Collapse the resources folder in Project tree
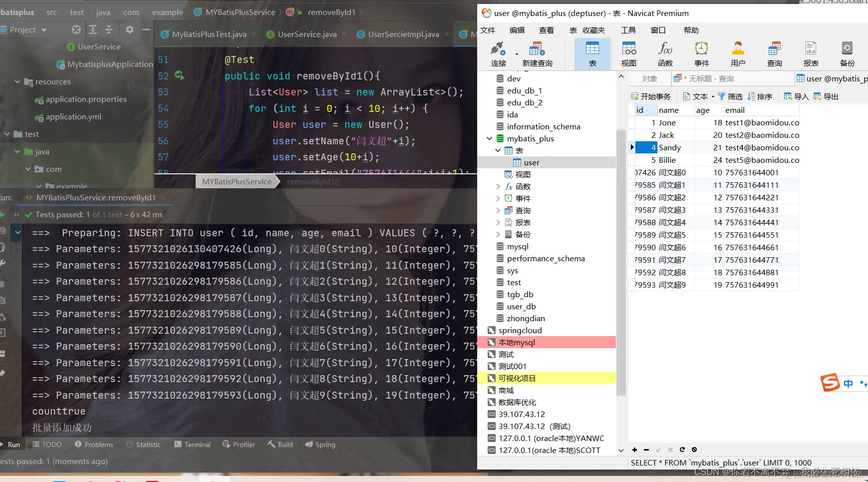This screenshot has width=868, height=482. click(17, 81)
